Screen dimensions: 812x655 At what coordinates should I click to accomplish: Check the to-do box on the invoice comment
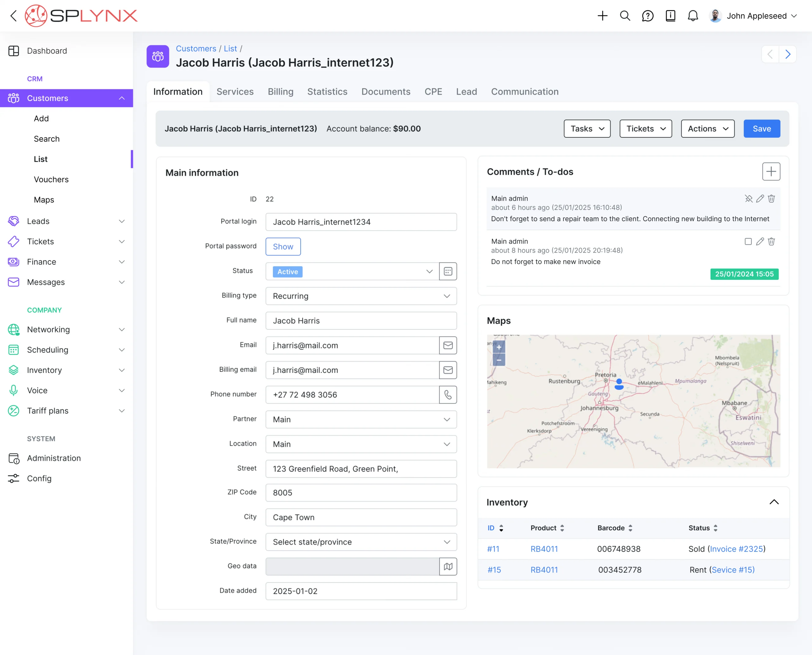coord(748,241)
